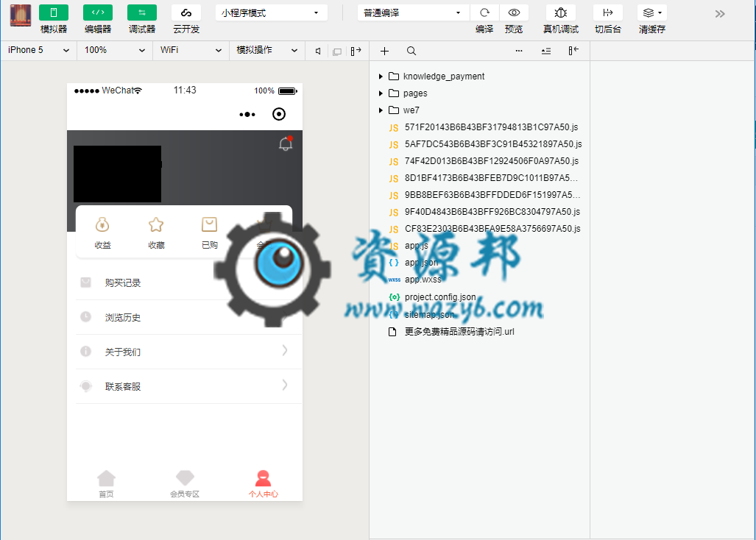Switch to the 首页 home tab
Viewport: 756px width, 540px height.
pyautogui.click(x=106, y=484)
